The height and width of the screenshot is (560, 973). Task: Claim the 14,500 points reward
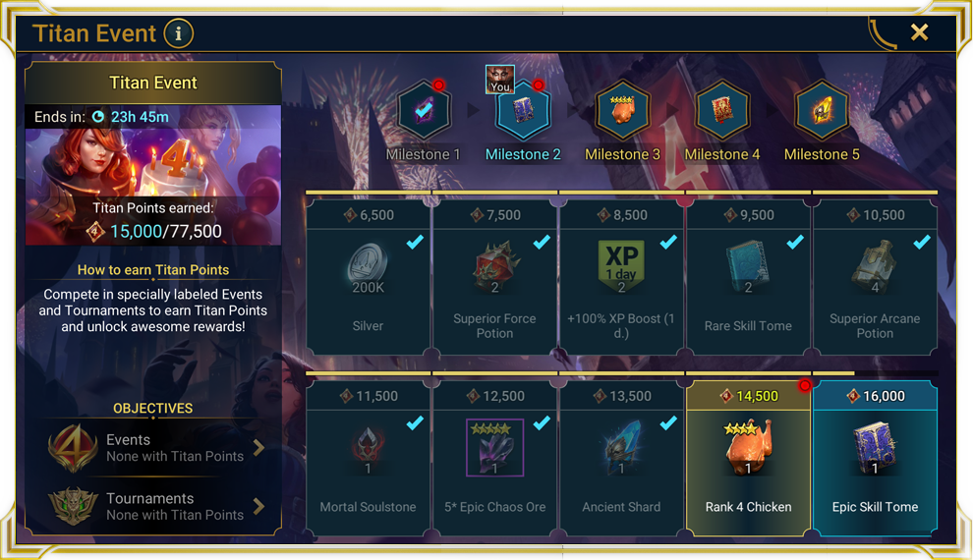click(748, 458)
